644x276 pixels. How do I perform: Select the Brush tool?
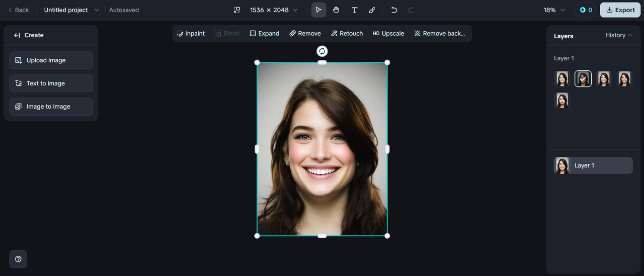pos(372,10)
